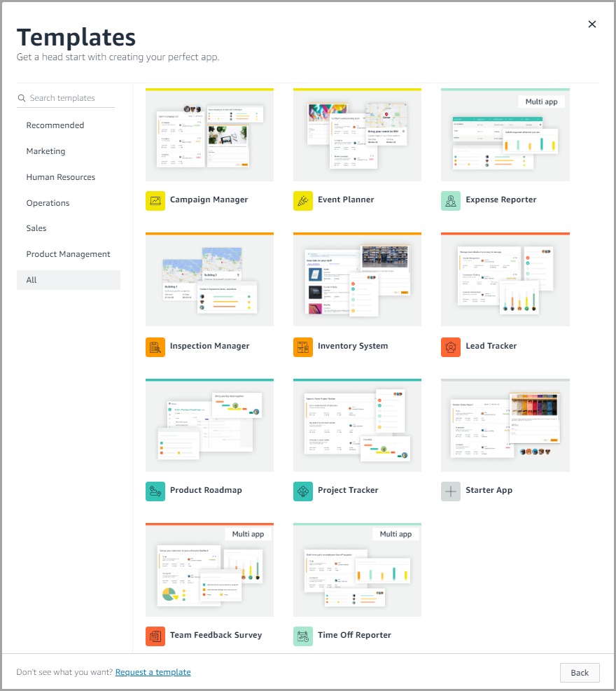Open the Lead Tracker template thumbnail

click(x=505, y=280)
